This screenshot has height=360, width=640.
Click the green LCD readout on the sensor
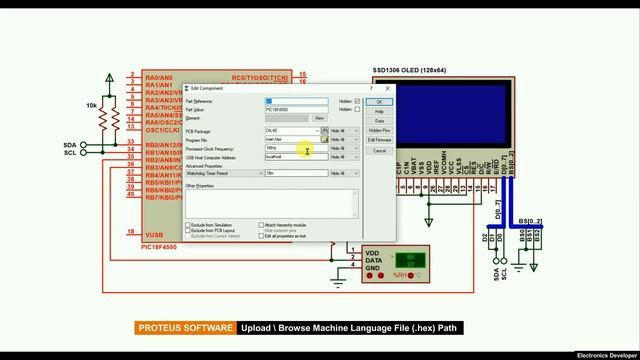(410, 260)
